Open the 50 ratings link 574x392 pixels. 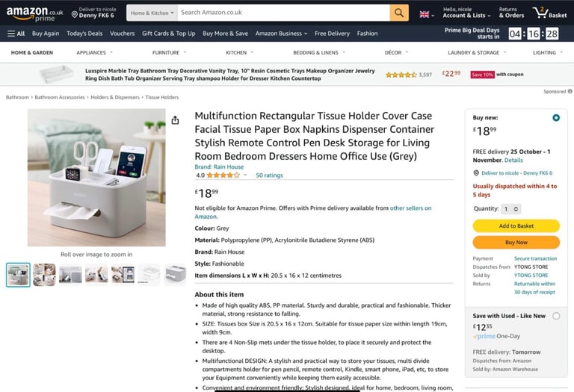(x=269, y=175)
